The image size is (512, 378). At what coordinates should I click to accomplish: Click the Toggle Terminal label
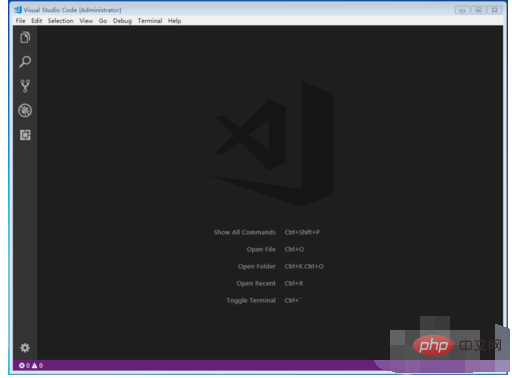tap(251, 300)
